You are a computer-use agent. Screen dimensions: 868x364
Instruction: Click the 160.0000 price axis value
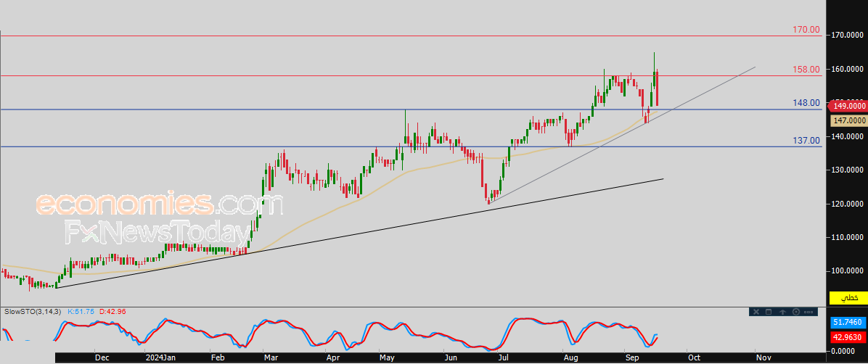849,69
